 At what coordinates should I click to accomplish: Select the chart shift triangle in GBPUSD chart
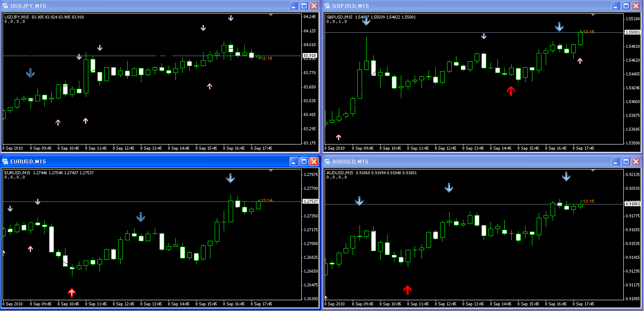[593, 15]
